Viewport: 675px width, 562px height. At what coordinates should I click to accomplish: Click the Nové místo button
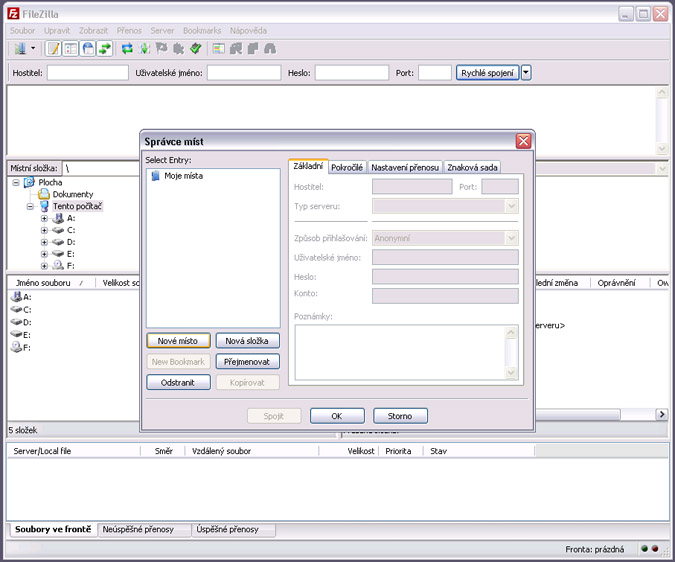click(178, 341)
